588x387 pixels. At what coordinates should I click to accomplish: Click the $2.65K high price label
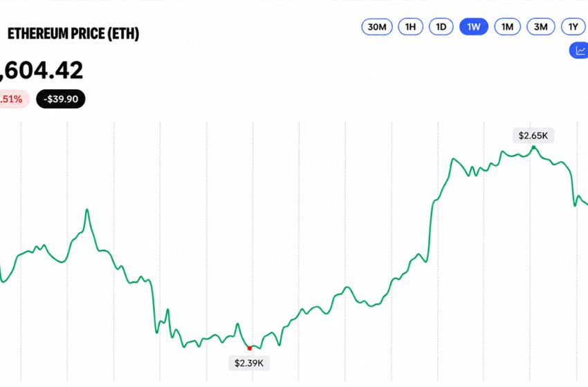533,135
